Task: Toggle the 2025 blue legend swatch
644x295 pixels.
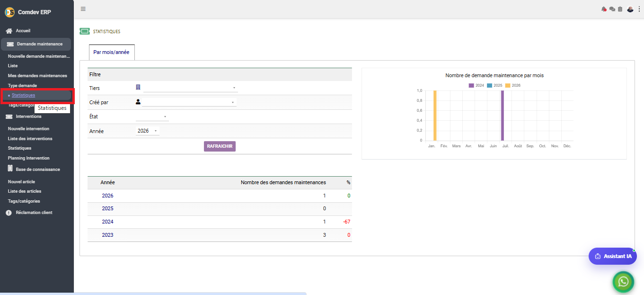Action: click(x=489, y=85)
